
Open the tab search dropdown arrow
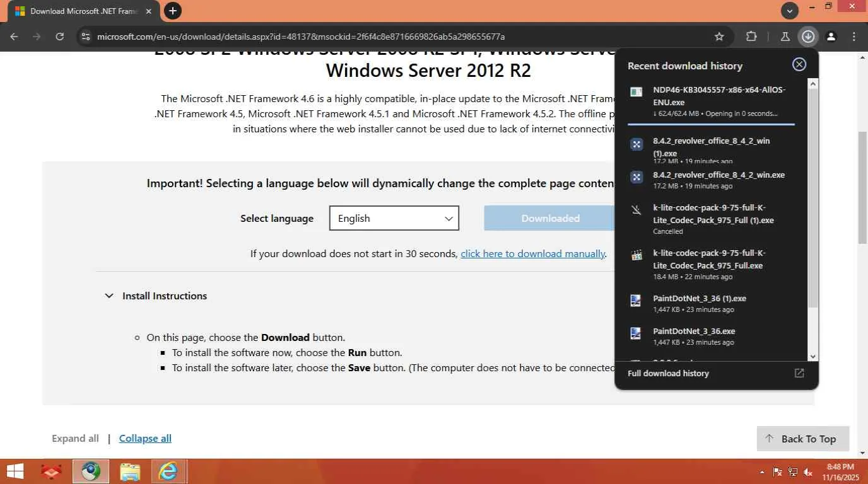[790, 10]
